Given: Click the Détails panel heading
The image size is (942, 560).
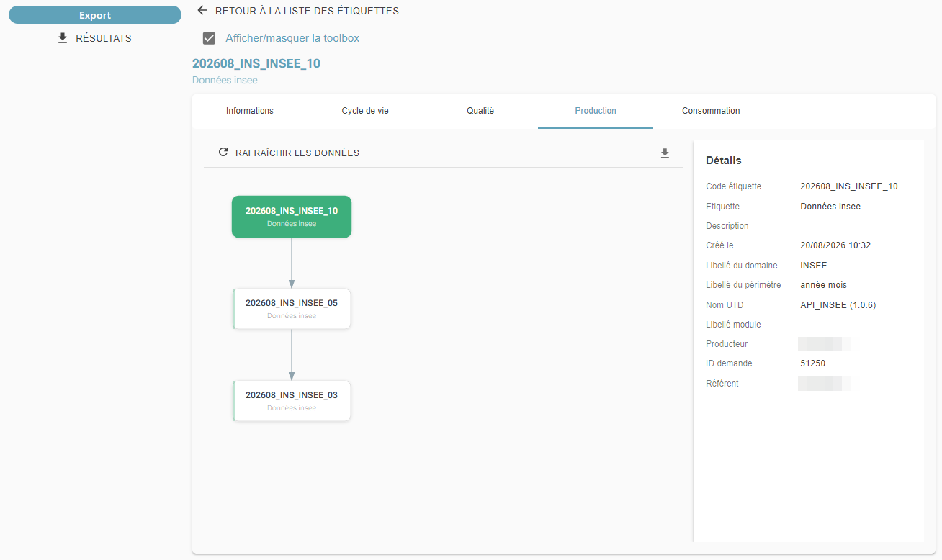Looking at the screenshot, I should [x=723, y=161].
